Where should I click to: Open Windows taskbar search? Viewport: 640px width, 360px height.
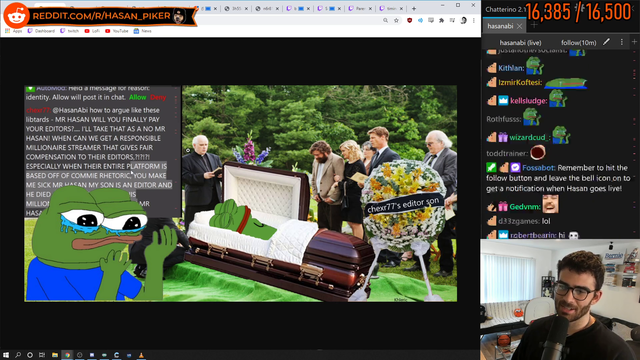tap(18, 355)
